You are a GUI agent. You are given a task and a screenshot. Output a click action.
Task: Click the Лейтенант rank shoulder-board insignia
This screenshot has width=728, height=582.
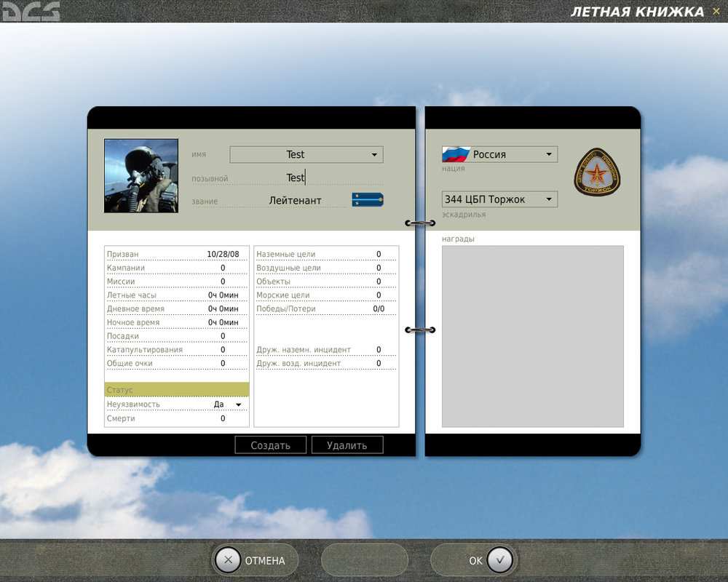point(367,199)
